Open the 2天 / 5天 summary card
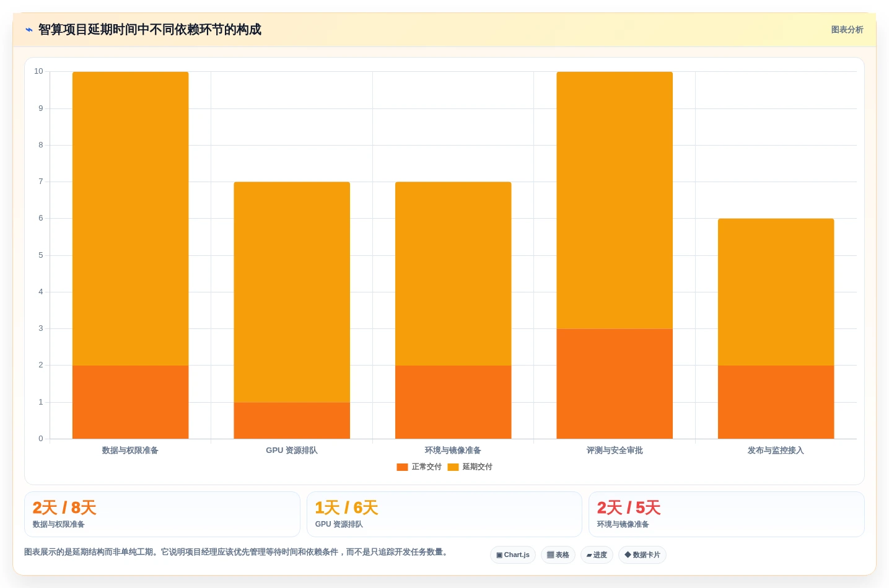 click(726, 514)
